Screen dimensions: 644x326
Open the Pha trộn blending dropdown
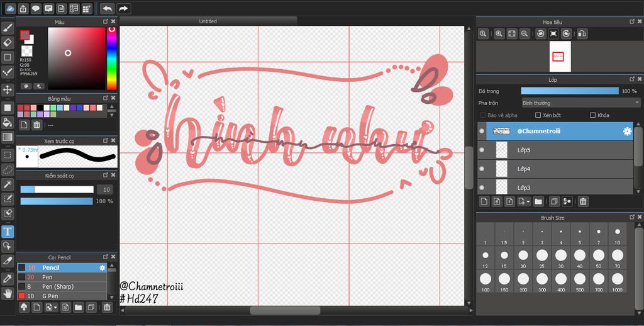(x=580, y=103)
